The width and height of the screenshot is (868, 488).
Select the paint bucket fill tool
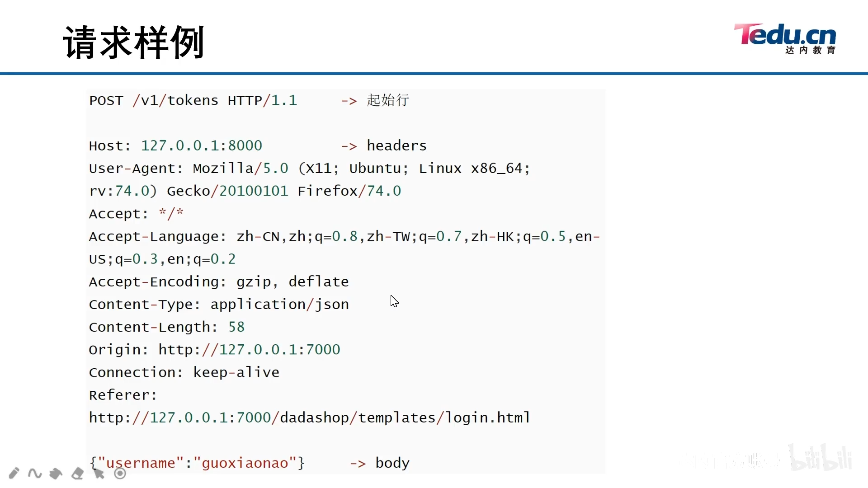(x=56, y=473)
